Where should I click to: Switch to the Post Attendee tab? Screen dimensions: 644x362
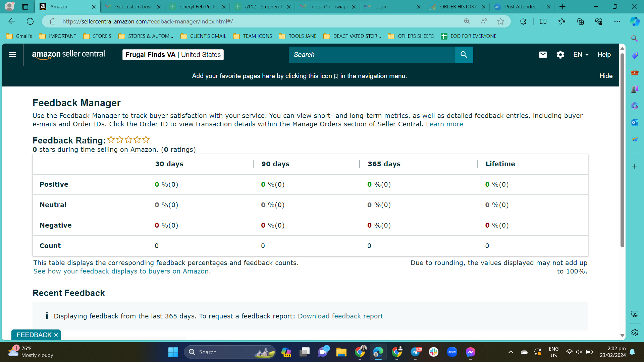[x=523, y=7]
